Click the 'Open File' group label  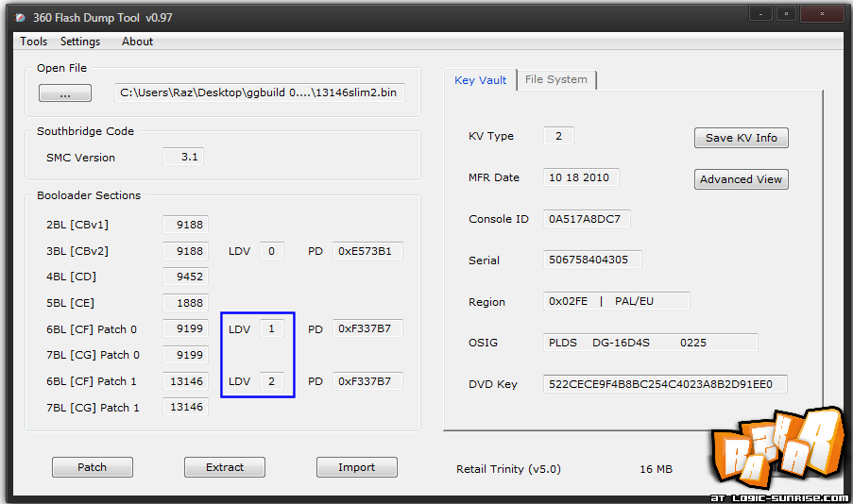[61, 68]
